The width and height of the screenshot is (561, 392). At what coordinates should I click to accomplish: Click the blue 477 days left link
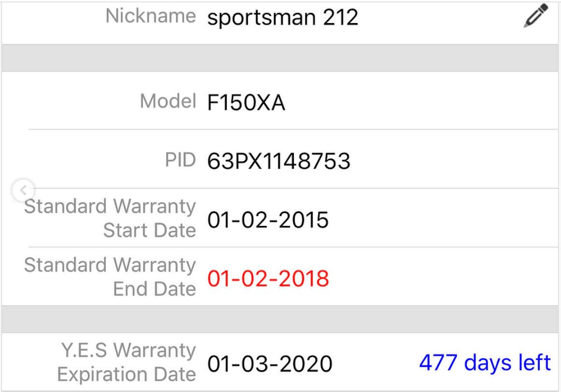point(485,363)
